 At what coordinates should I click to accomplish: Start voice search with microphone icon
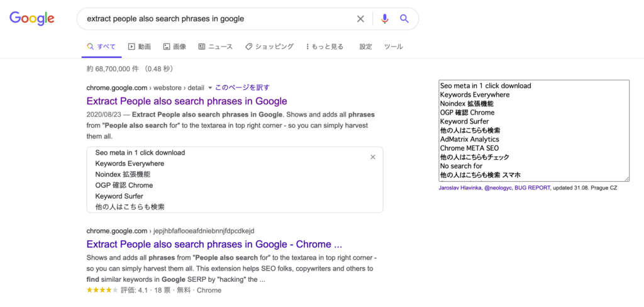pos(384,19)
